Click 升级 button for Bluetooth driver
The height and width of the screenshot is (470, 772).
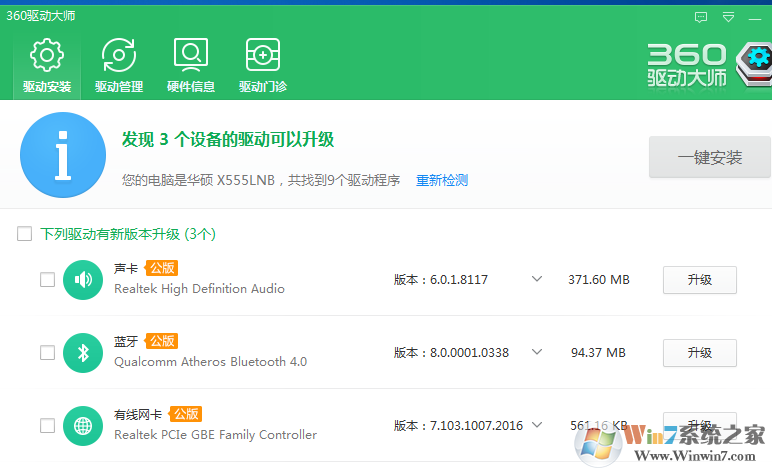coord(699,352)
